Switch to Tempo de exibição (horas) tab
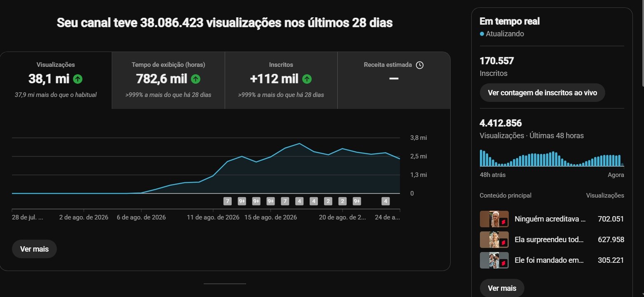Image resolution: width=644 pixels, height=297 pixels. coord(168,80)
